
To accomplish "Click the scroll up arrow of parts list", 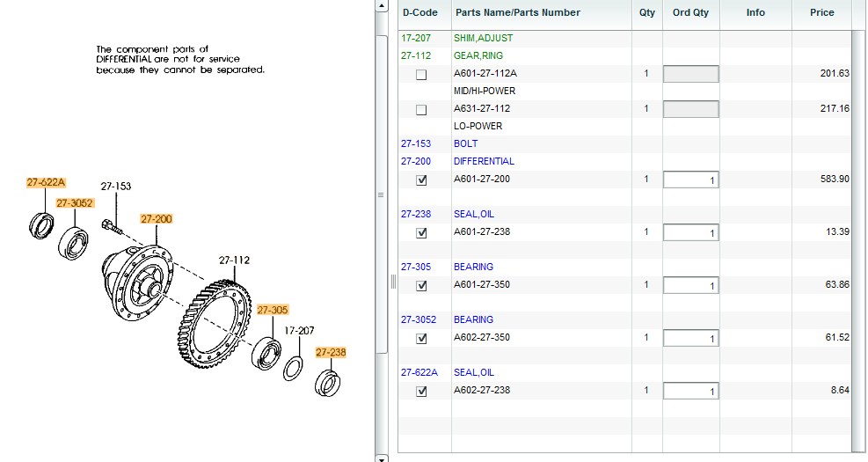I will coord(381,5).
